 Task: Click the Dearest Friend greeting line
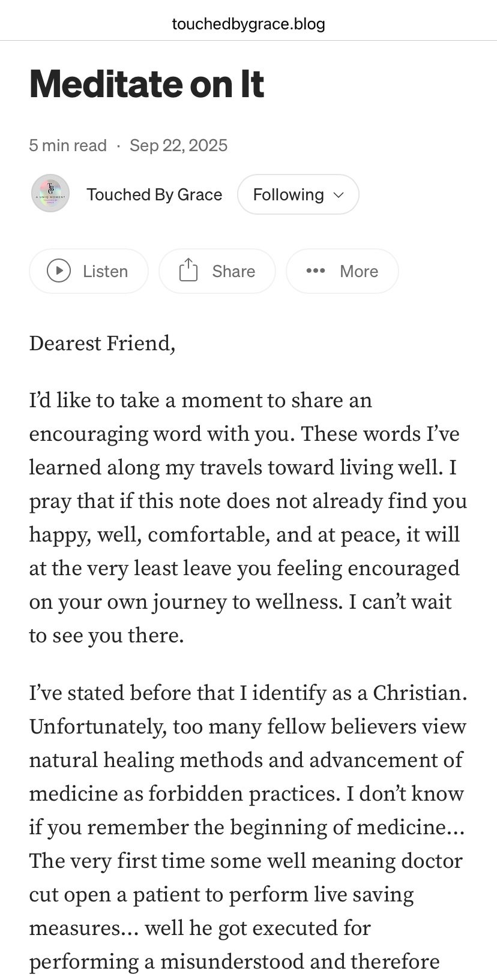point(102,344)
